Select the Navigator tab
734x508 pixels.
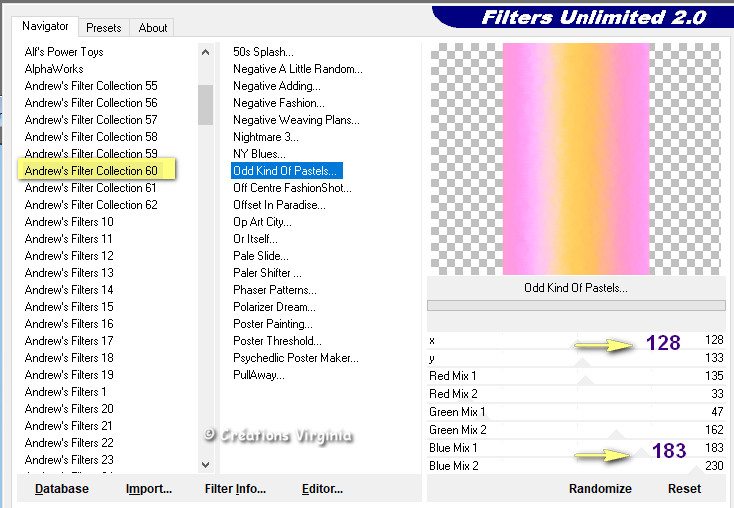click(45, 26)
